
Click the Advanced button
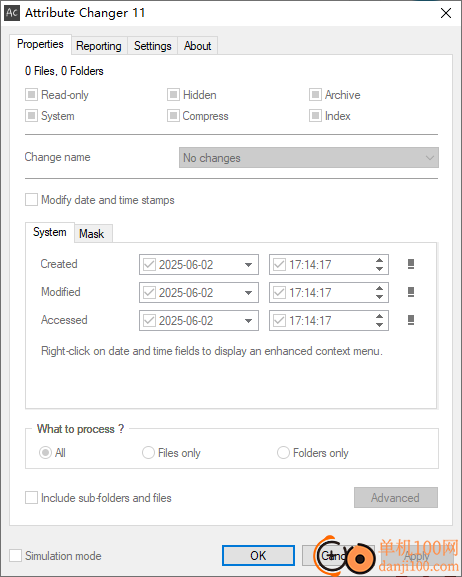click(396, 498)
